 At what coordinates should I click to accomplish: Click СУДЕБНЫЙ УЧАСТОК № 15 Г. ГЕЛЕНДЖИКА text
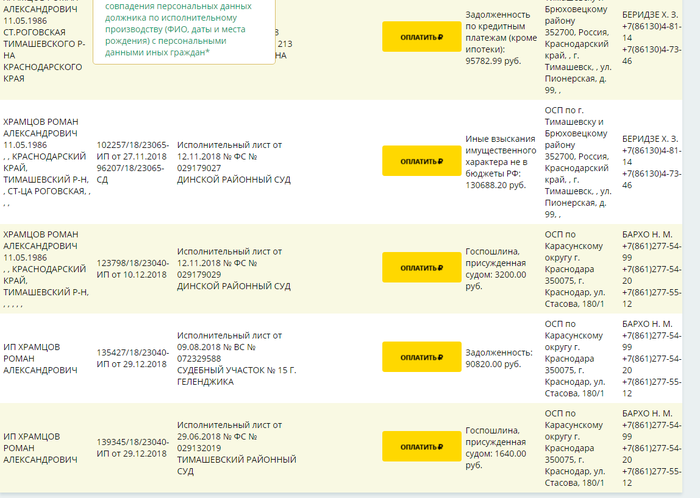[x=236, y=376]
